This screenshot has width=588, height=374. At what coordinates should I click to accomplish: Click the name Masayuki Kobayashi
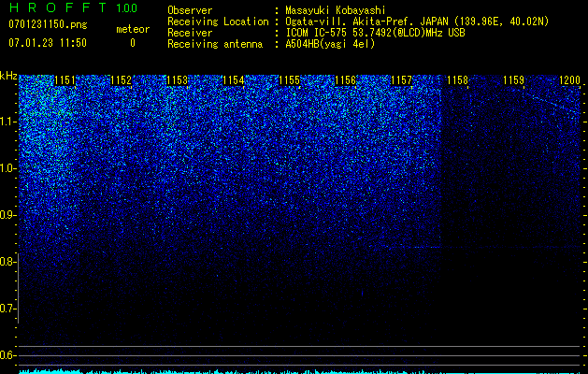click(x=336, y=10)
